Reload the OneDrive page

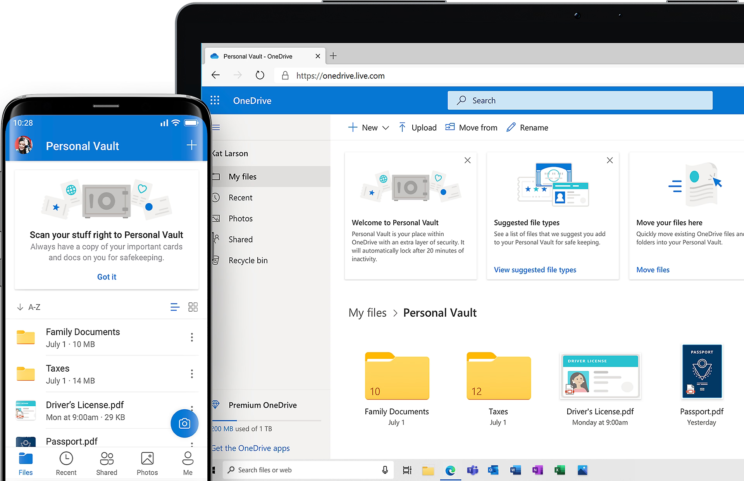tap(260, 75)
